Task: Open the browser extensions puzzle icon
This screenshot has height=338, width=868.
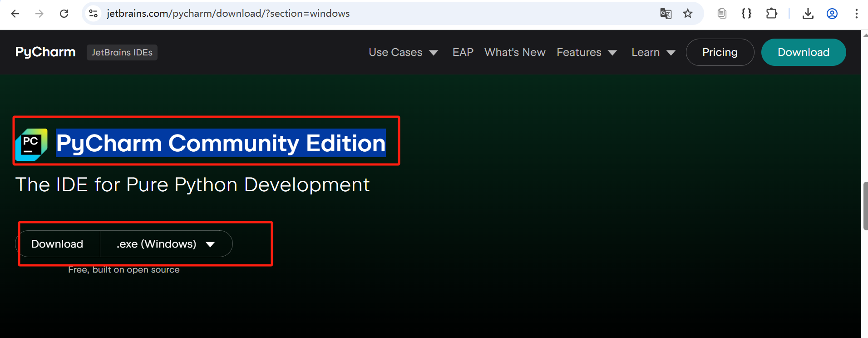Action: click(x=771, y=14)
